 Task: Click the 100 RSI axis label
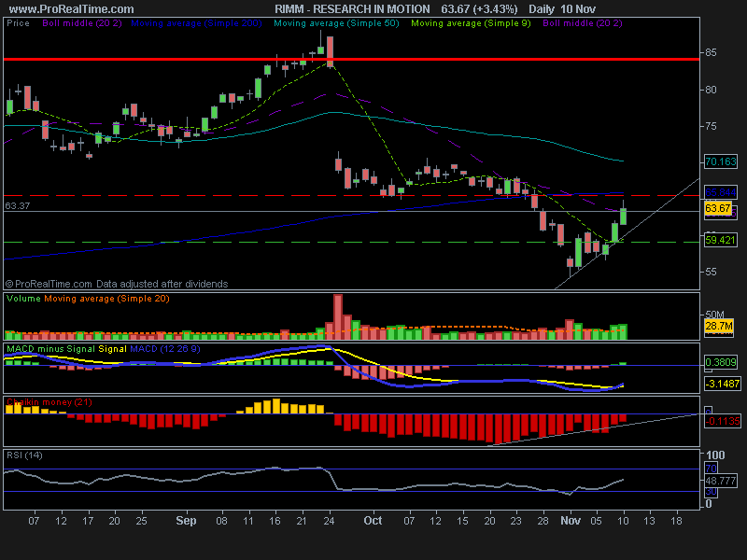tap(715, 455)
